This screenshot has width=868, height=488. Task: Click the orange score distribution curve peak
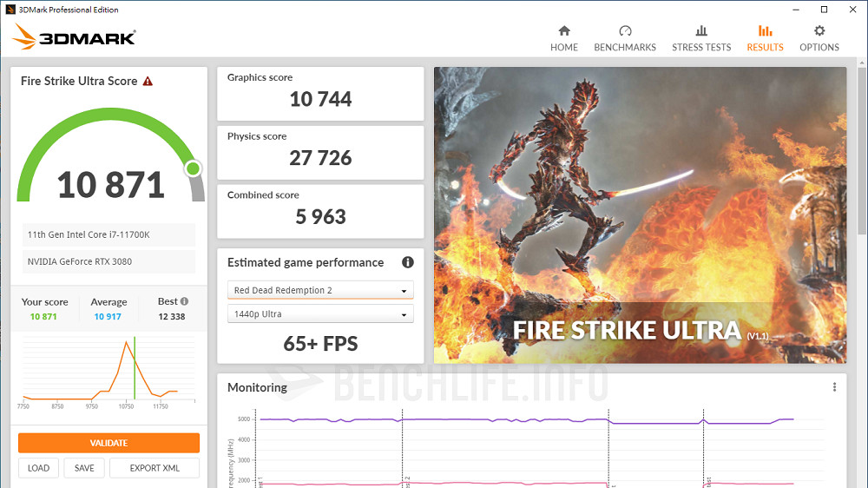pyautogui.click(x=127, y=342)
